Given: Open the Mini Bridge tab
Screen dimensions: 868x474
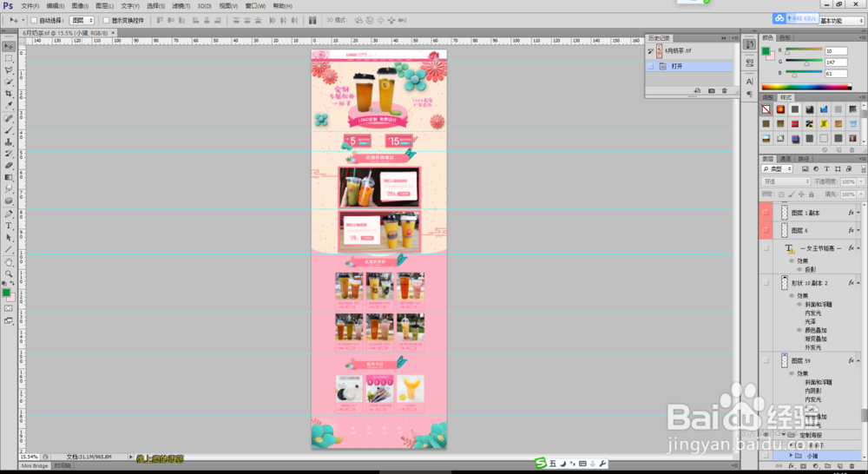Looking at the screenshot, I should [x=35, y=465].
